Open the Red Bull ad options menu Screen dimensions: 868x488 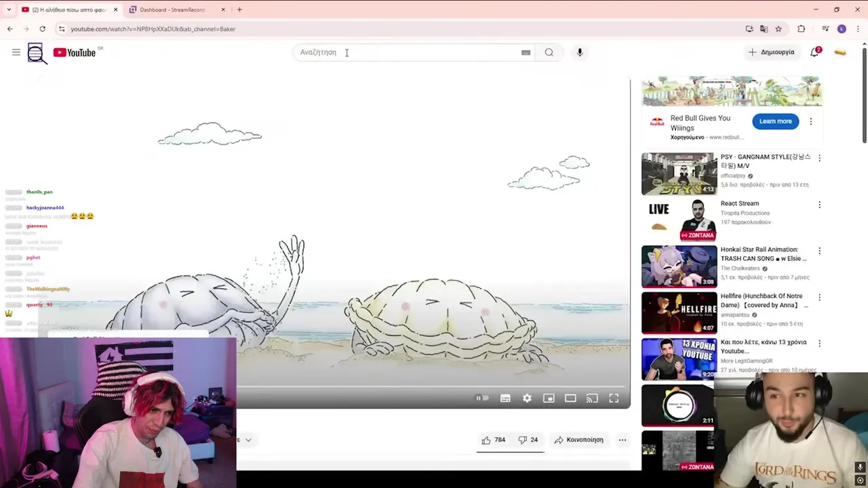810,121
